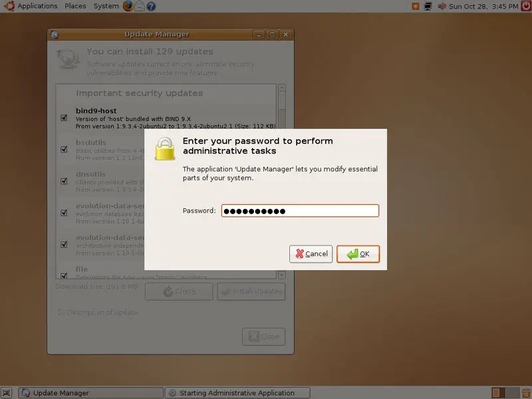Click the "Password:" label in the dialog
The width and height of the screenshot is (532, 399).
click(199, 211)
